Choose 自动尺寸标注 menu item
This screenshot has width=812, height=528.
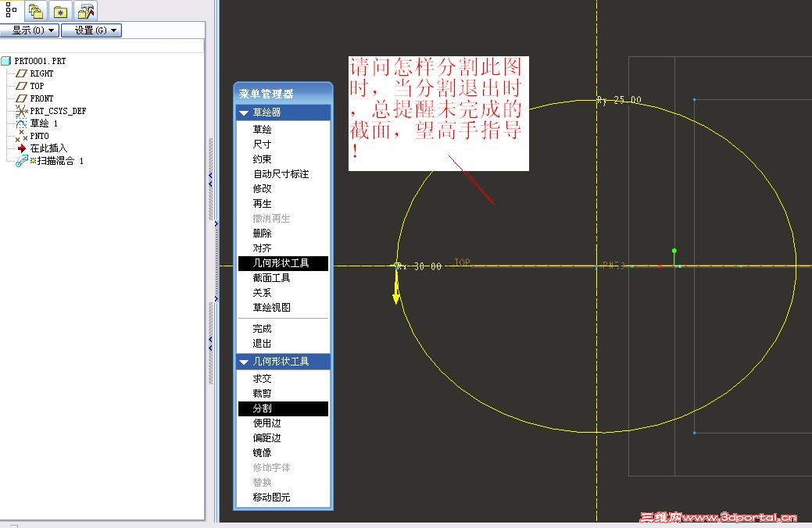[281, 174]
